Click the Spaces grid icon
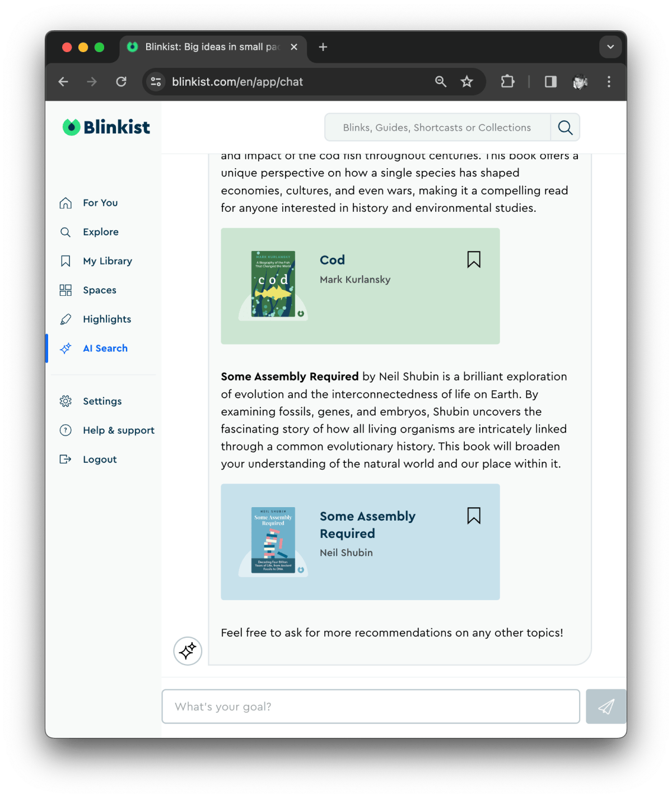 pos(66,290)
